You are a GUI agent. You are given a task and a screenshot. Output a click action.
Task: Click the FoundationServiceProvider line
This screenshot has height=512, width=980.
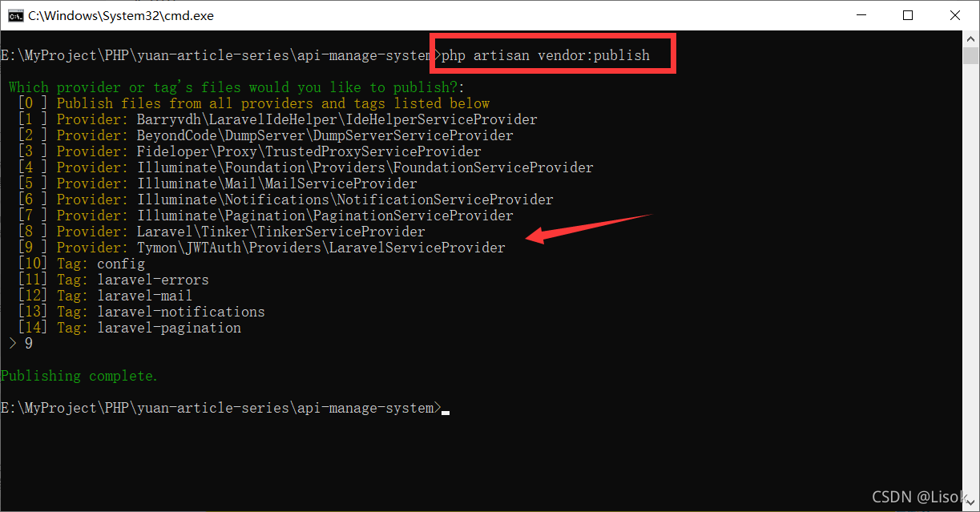point(305,167)
